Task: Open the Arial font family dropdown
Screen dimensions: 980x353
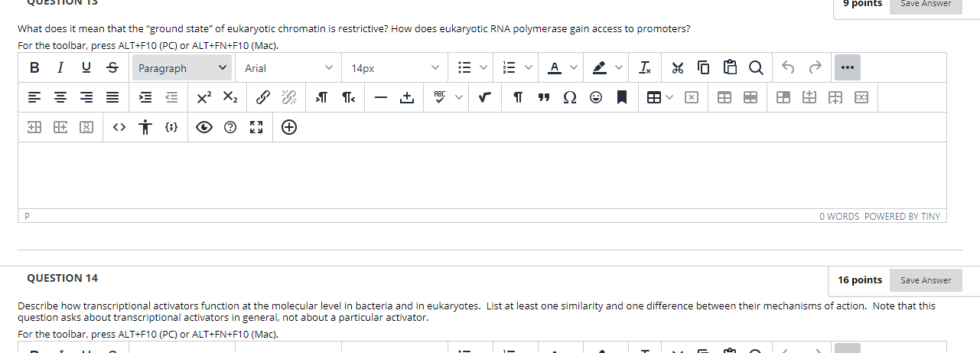Action: [x=288, y=68]
